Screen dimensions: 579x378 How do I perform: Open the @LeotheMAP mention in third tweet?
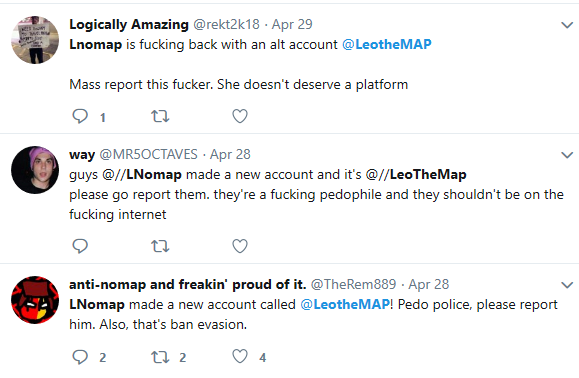tap(345, 304)
